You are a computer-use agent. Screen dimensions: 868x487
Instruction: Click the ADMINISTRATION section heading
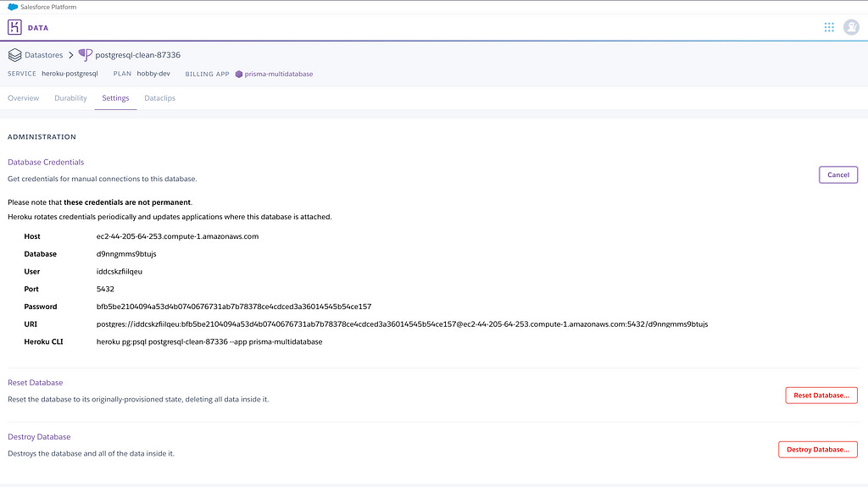pyautogui.click(x=42, y=136)
